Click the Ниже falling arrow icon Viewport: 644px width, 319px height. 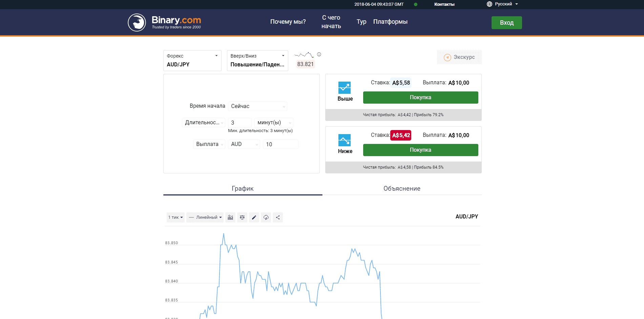click(345, 140)
